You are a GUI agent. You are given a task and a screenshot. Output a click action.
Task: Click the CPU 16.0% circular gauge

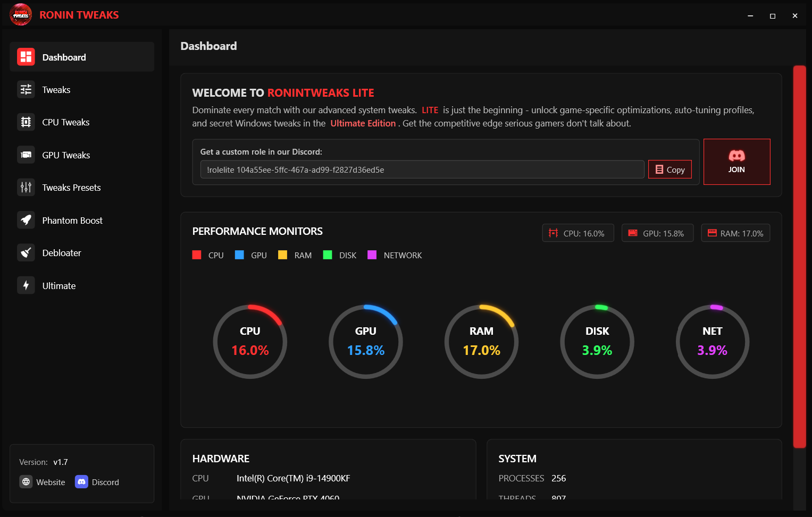click(x=250, y=342)
